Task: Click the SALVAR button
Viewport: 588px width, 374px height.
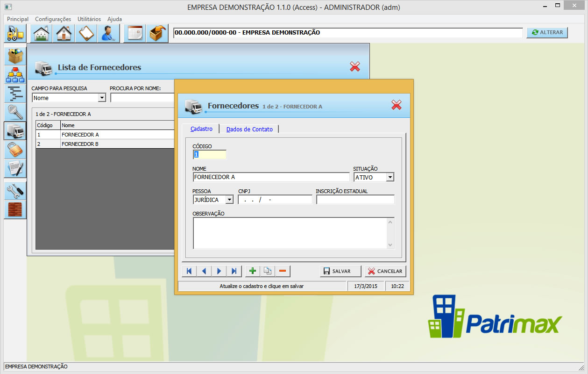Action: click(x=340, y=271)
